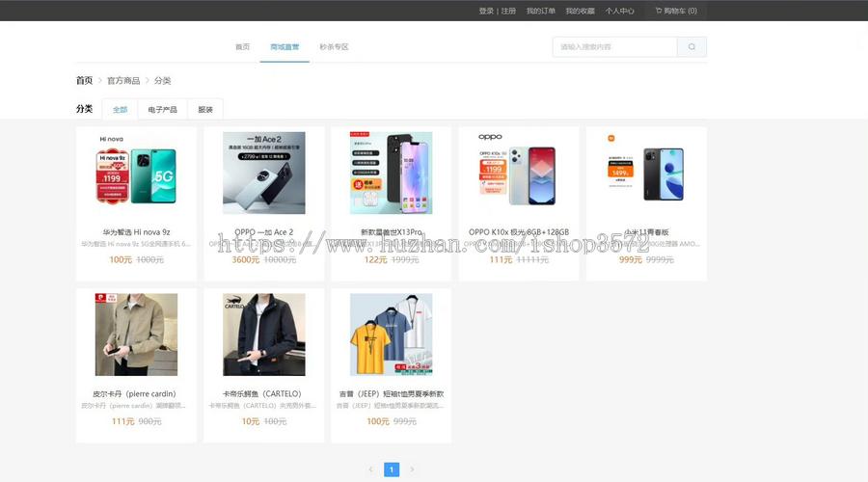Viewport: 868px width, 482px height.
Task: Click the 小米11青春版 title
Action: [646, 232]
